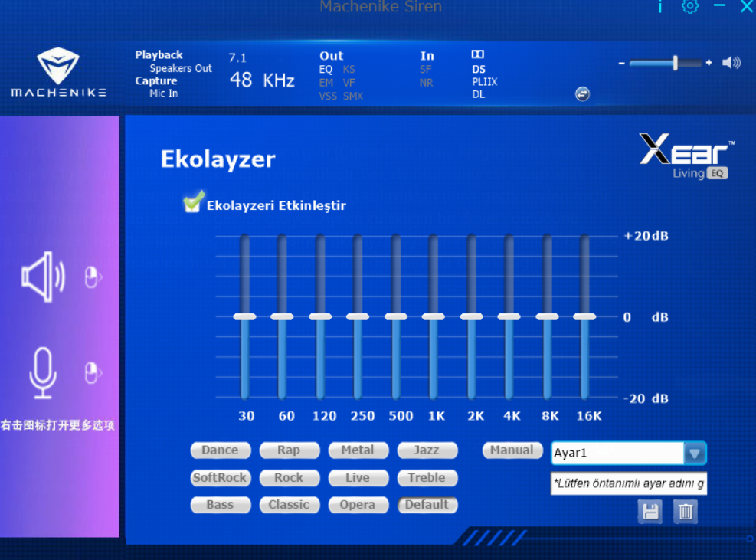756x560 pixels.
Task: Click the 7.1 channel value
Action: tap(237, 58)
